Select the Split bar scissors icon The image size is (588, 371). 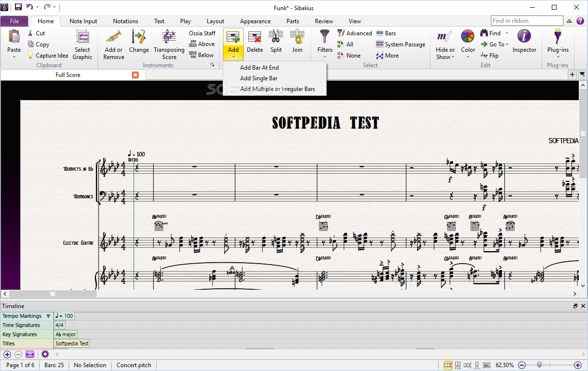tap(276, 38)
